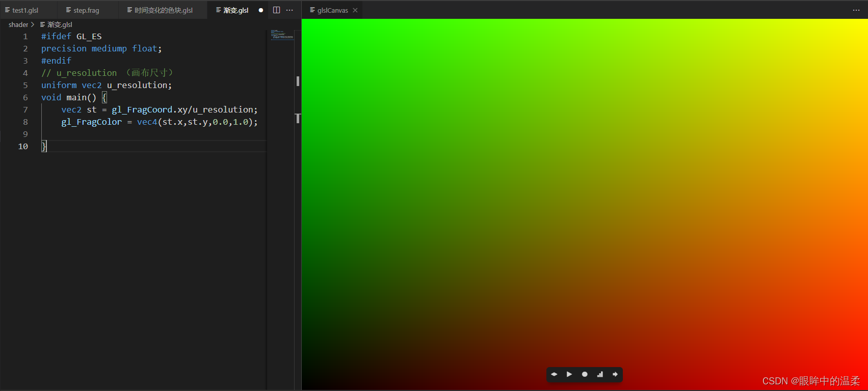Click the gradient canvas preview area

585,205
